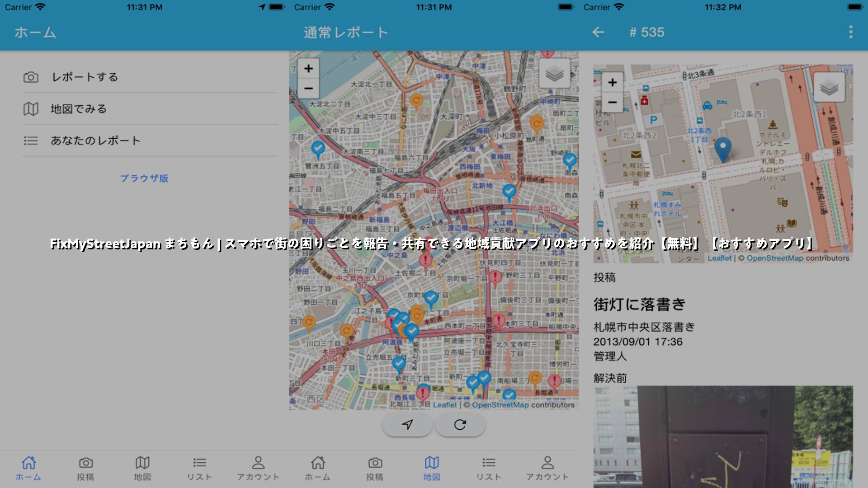Select highlighted 地図 tab in map screen

point(432,468)
